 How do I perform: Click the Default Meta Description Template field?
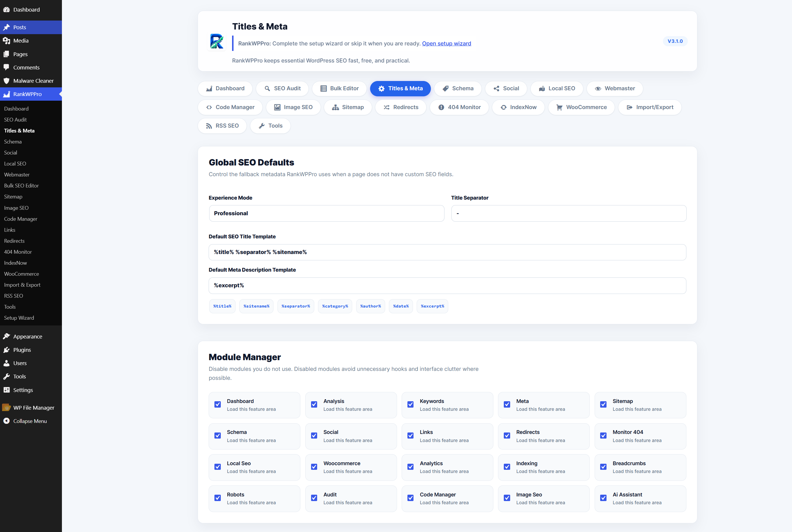tap(447, 285)
